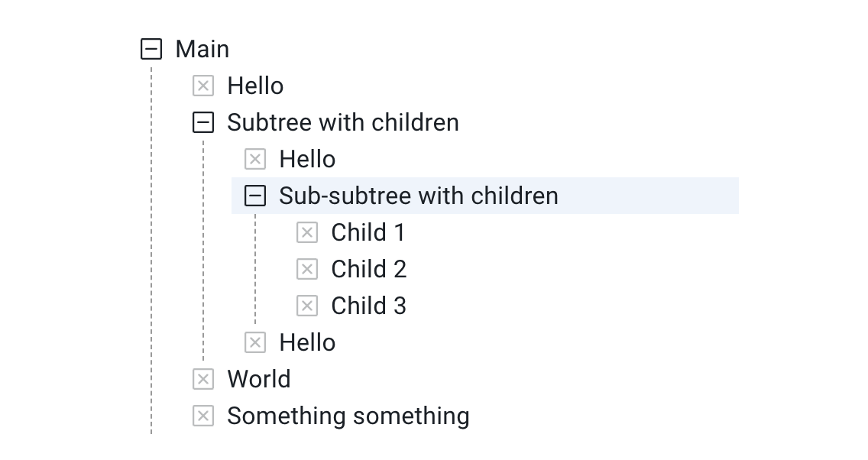Viewport: 868px width, 460px height.
Task: Collapse the Main tree node
Action: click(151, 49)
